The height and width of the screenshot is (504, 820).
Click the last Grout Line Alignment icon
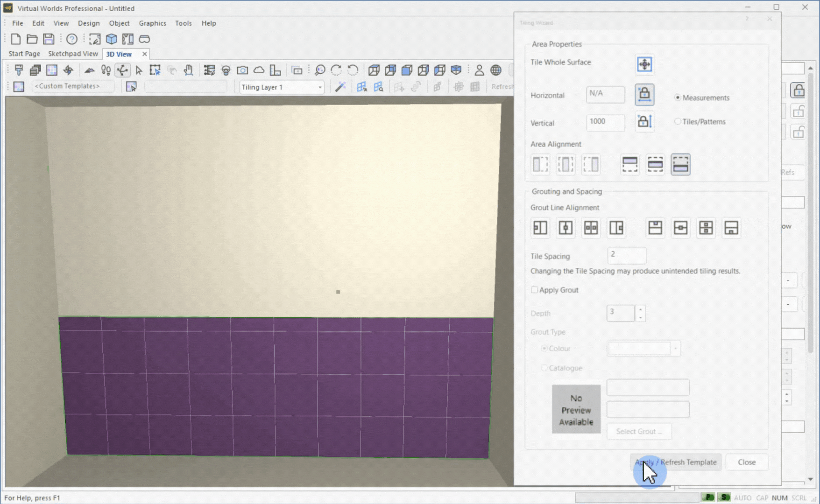(731, 228)
